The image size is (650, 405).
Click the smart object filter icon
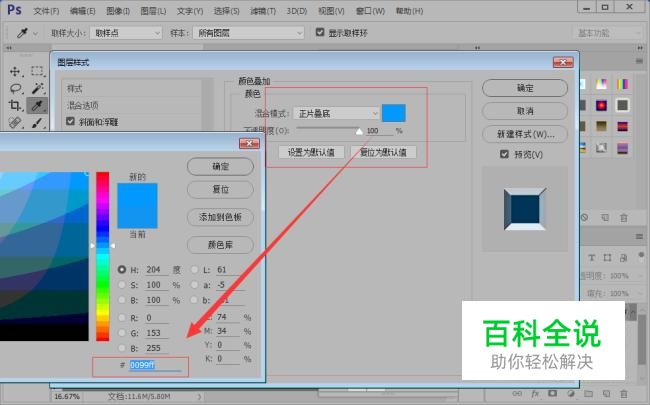point(623,258)
